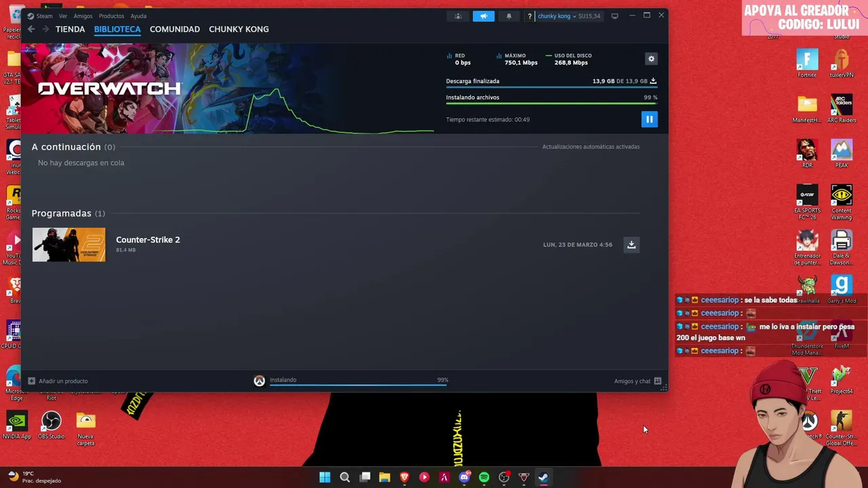Click the 'Programadas (1)' heading
The height and width of the screenshot is (488, 868).
68,213
